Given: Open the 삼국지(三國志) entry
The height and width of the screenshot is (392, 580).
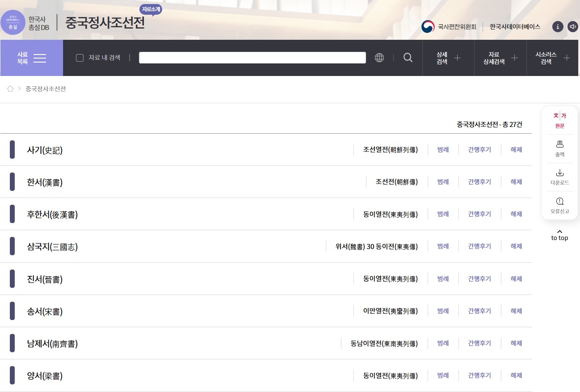Looking at the screenshot, I should pyautogui.click(x=52, y=247).
